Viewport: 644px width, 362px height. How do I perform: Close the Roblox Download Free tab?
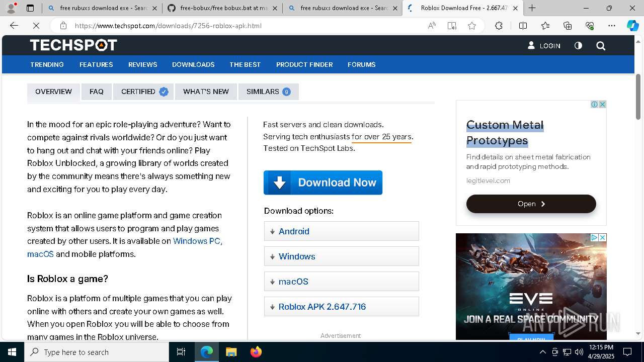(515, 8)
